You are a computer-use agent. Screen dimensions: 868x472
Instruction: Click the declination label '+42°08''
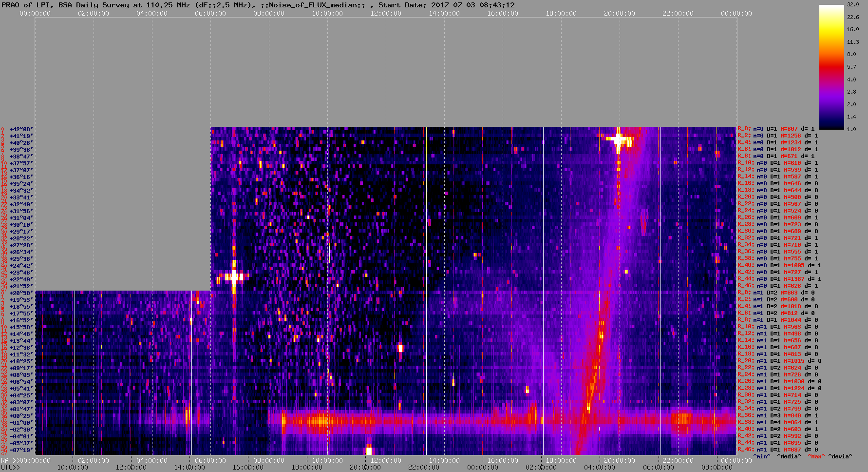[x=21, y=129]
